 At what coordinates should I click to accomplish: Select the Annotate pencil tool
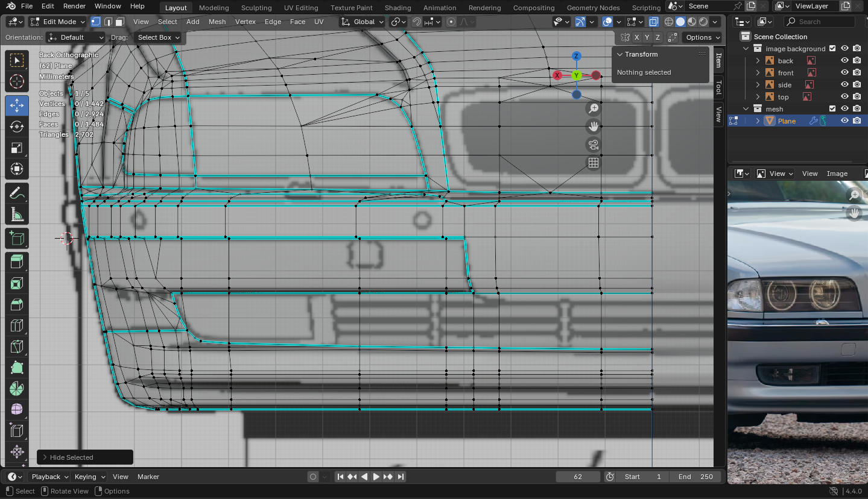tap(17, 193)
